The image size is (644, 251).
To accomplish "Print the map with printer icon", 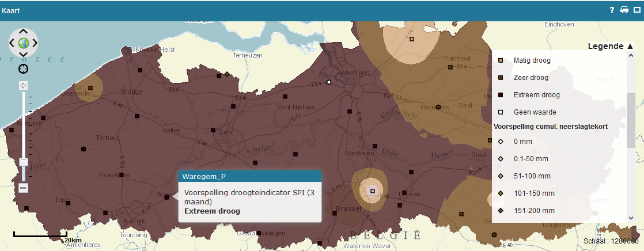I will pyautogui.click(x=624, y=10).
